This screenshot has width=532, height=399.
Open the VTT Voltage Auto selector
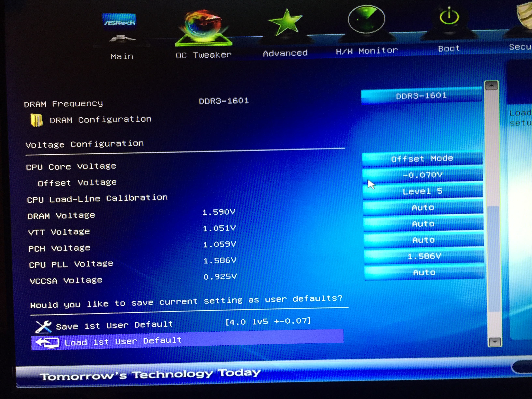point(423,224)
